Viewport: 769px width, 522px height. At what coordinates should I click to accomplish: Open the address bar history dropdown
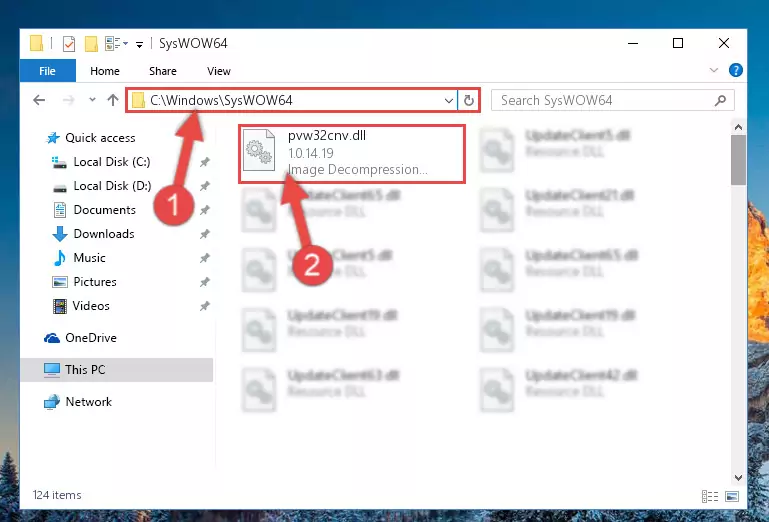(x=448, y=101)
